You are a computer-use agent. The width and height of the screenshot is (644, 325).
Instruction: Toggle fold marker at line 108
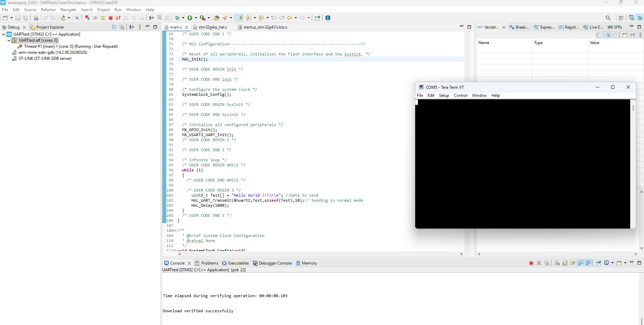coord(175,231)
